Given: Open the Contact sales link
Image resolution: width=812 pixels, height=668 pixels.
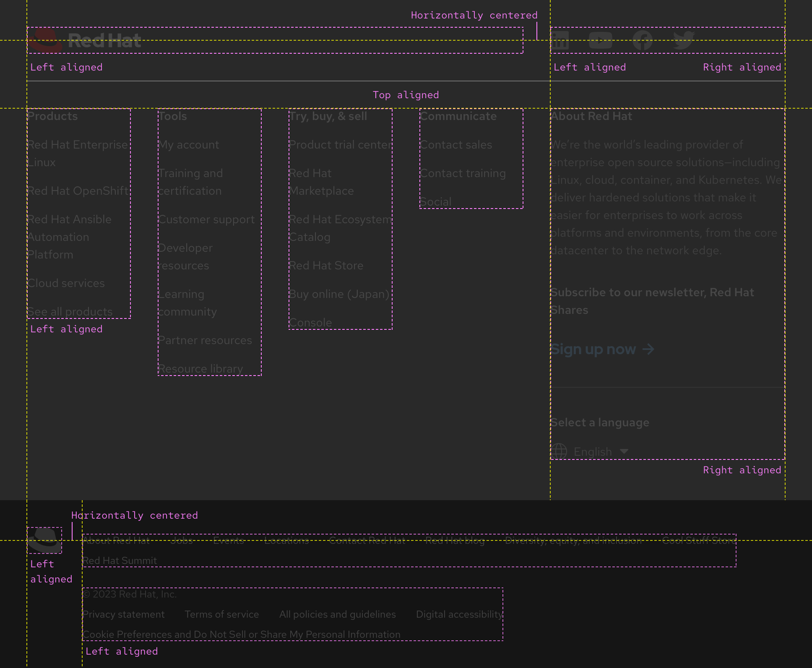Looking at the screenshot, I should click(x=456, y=145).
